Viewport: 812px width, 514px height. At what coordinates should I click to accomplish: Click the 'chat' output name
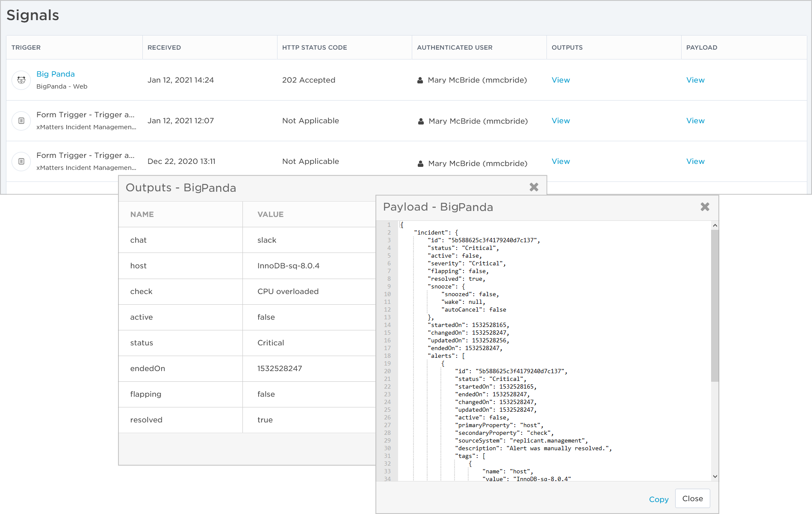(138, 240)
